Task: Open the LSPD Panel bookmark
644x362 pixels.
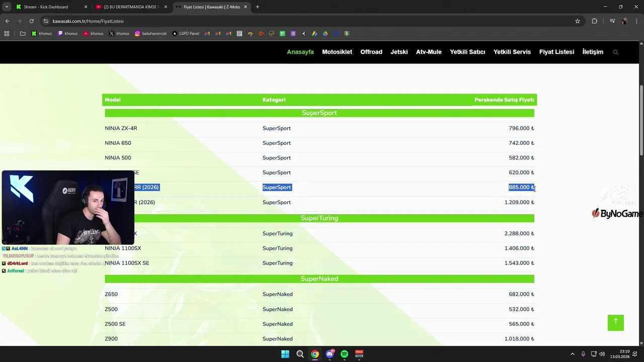Action: click(x=186, y=34)
